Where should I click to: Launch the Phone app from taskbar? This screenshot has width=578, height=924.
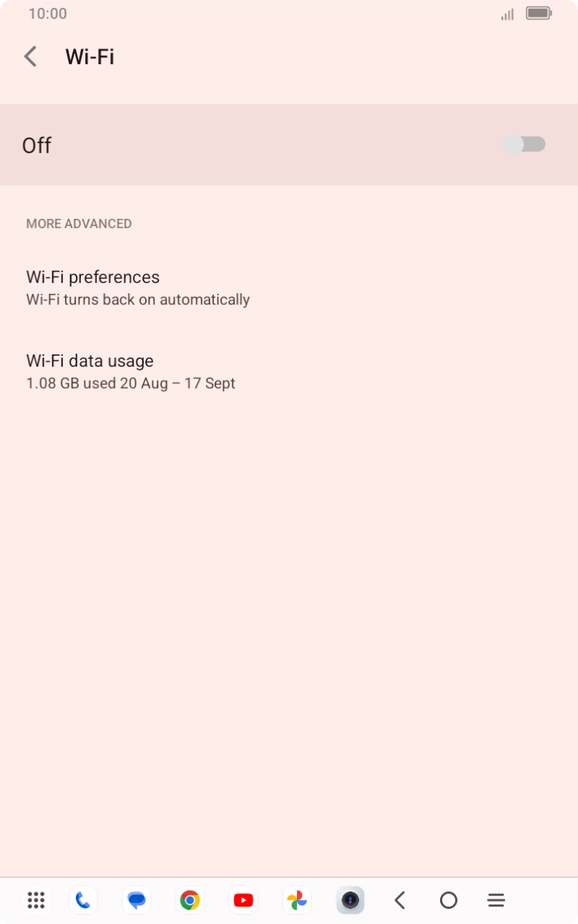[x=83, y=901]
